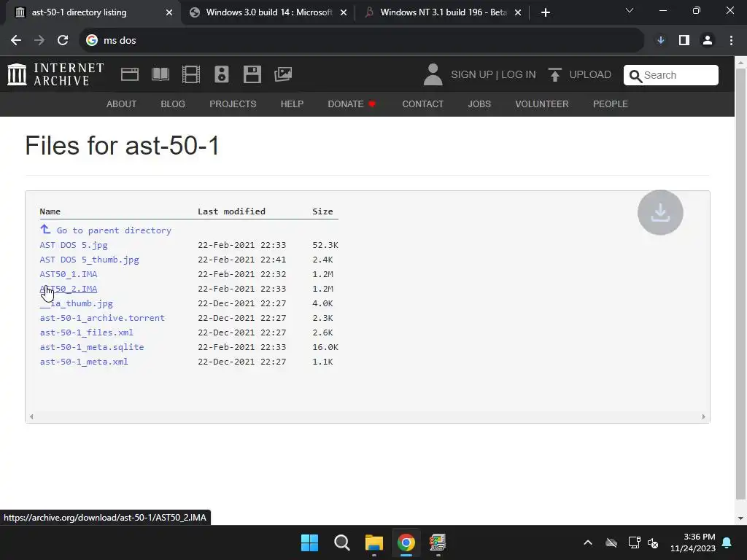Open the Audio speaker icon
Viewport: 747px width, 560px height.
[x=222, y=74]
